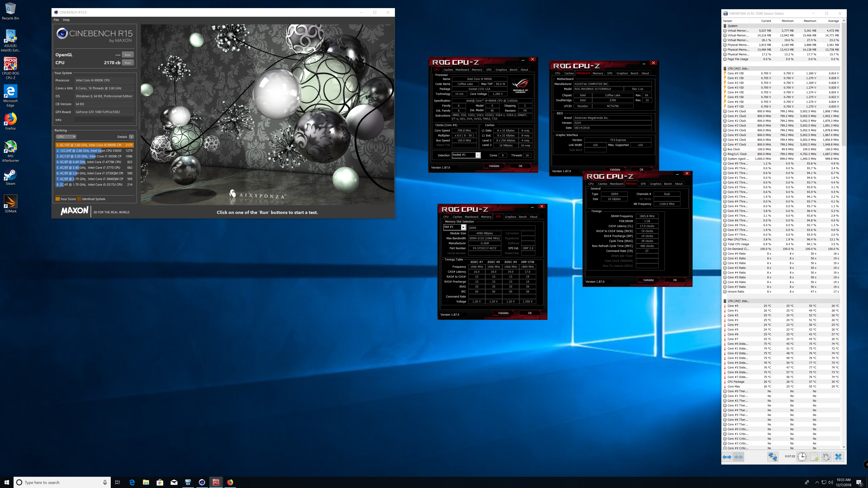Click the microphone icon in search box
This screenshot has height=488, width=868.
click(105, 482)
